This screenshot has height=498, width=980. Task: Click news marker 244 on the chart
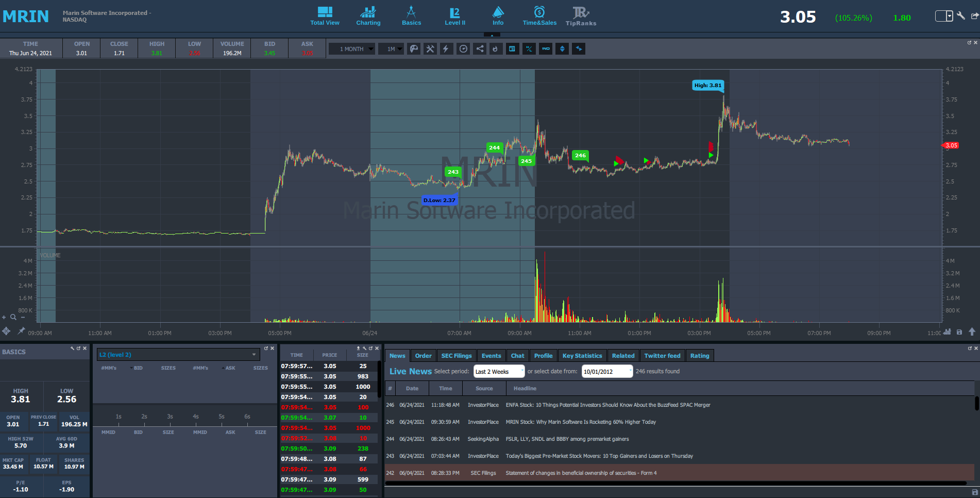pos(494,147)
